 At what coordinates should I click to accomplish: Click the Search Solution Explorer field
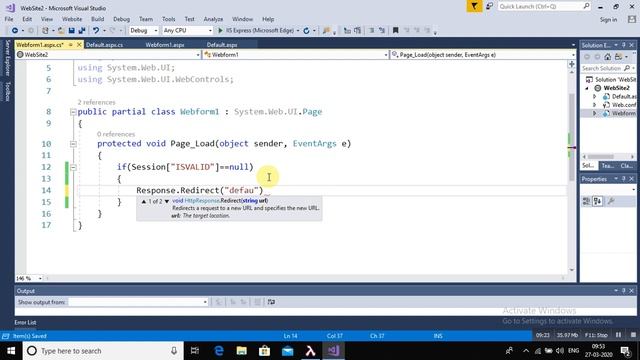tap(608, 68)
